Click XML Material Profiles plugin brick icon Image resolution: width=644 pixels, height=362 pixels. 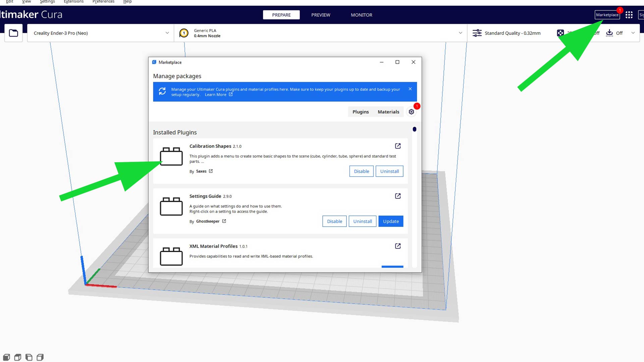[171, 256]
